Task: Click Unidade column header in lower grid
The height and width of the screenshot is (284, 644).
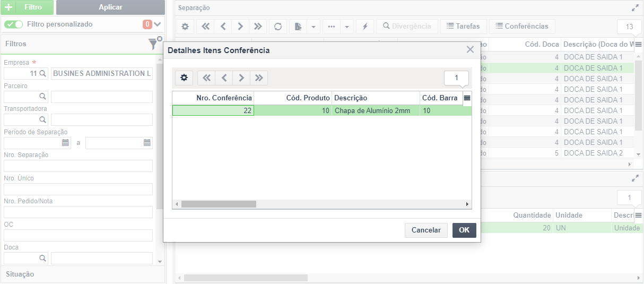Action: (582, 216)
